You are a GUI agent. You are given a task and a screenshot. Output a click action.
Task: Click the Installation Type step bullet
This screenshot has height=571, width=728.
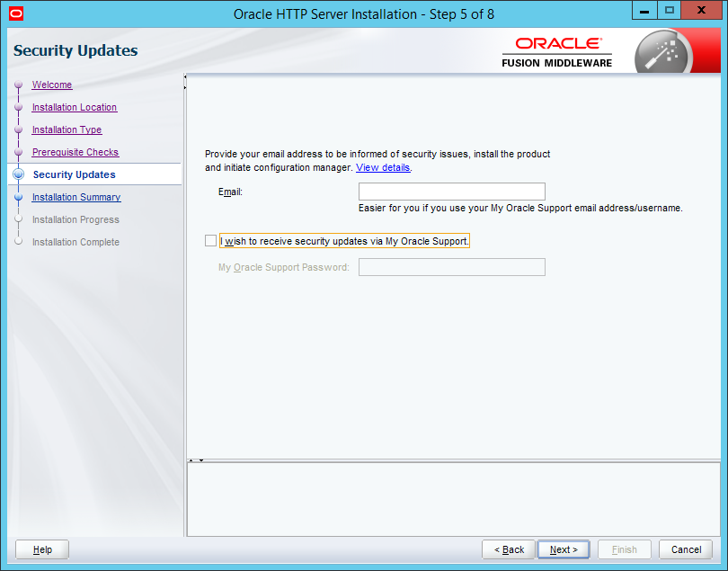pyautogui.click(x=18, y=130)
